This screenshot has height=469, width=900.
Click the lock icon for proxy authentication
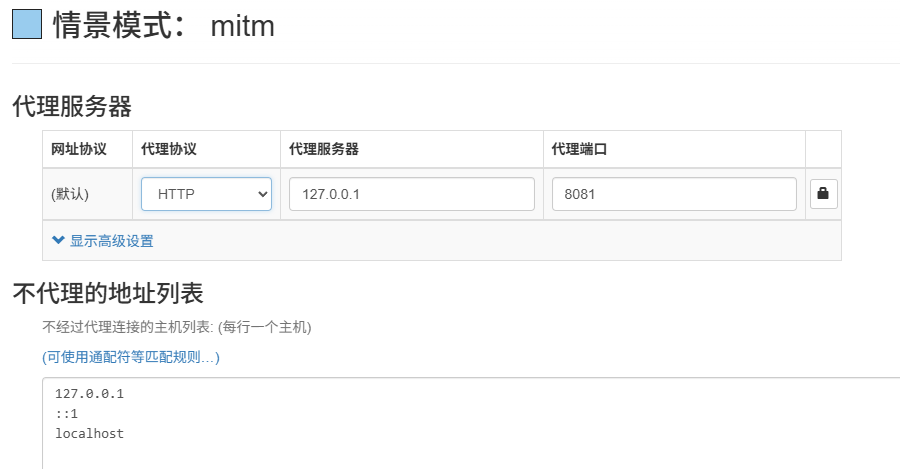823,194
